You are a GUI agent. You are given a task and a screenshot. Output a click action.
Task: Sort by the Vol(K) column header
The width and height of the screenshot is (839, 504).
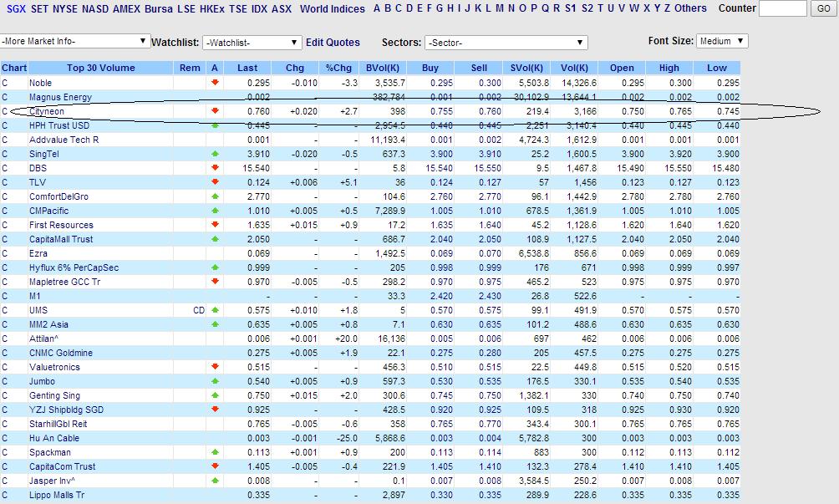point(574,68)
